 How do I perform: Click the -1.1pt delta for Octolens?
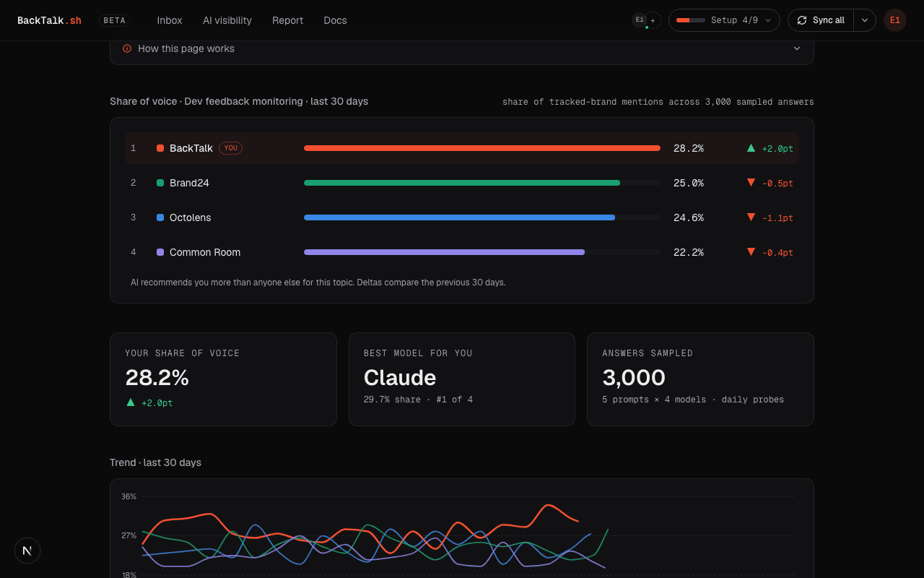tap(777, 218)
